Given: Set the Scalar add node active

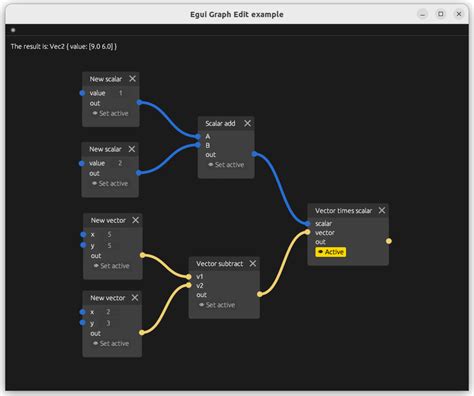Looking at the screenshot, I should (226, 165).
